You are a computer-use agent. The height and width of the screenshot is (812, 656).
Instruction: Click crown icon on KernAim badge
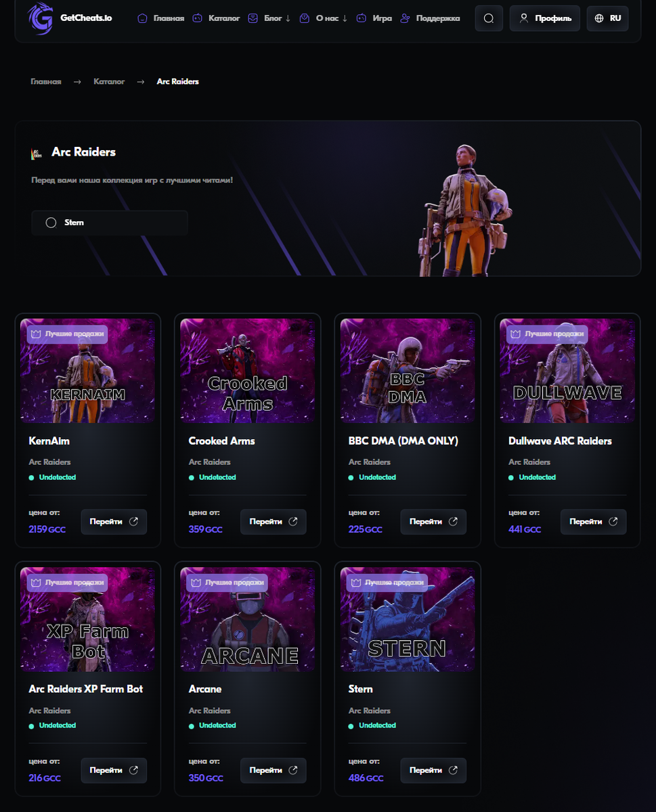[37, 334]
